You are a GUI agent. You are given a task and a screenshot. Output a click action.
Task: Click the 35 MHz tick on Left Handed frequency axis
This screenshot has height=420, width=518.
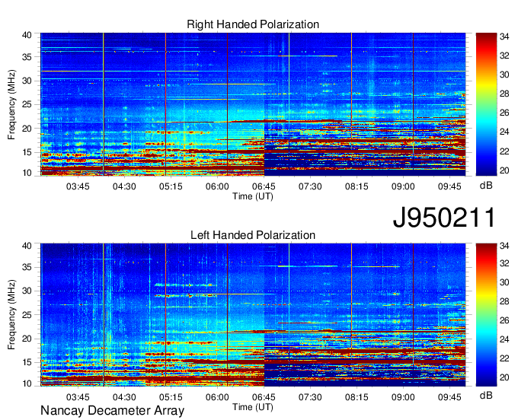click(x=27, y=267)
